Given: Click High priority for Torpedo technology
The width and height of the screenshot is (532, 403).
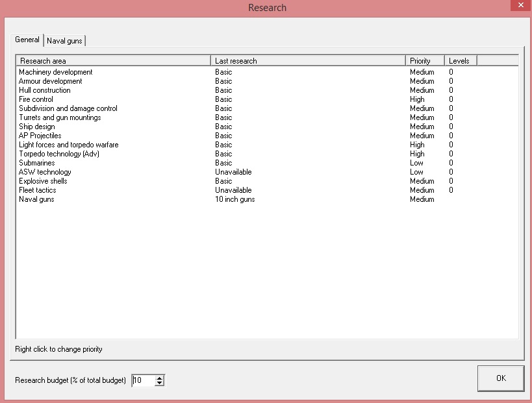Looking at the screenshot, I should click(x=417, y=154).
